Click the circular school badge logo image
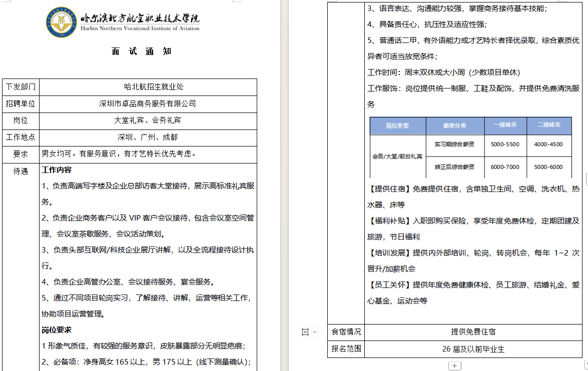Screen dimensions: 588x371 pyautogui.click(x=61, y=21)
